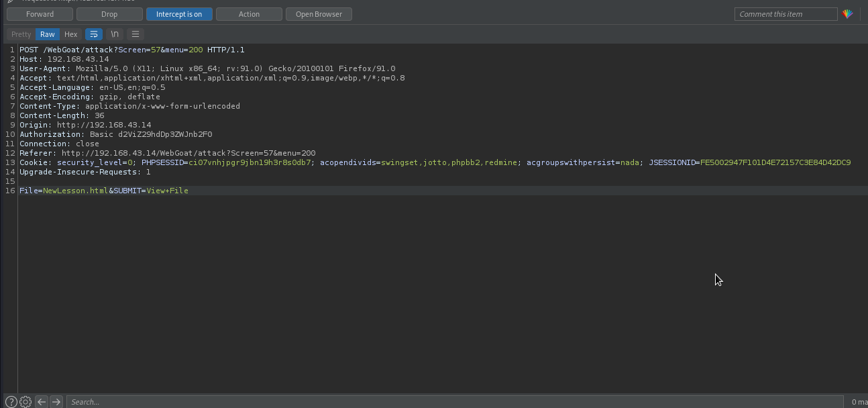Click the text/html Accept header line

pos(212,78)
